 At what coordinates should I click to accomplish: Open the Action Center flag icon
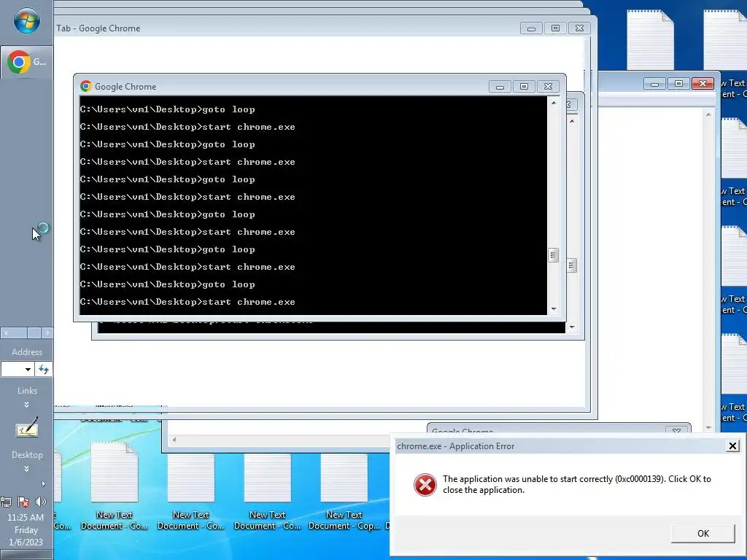[23, 502]
